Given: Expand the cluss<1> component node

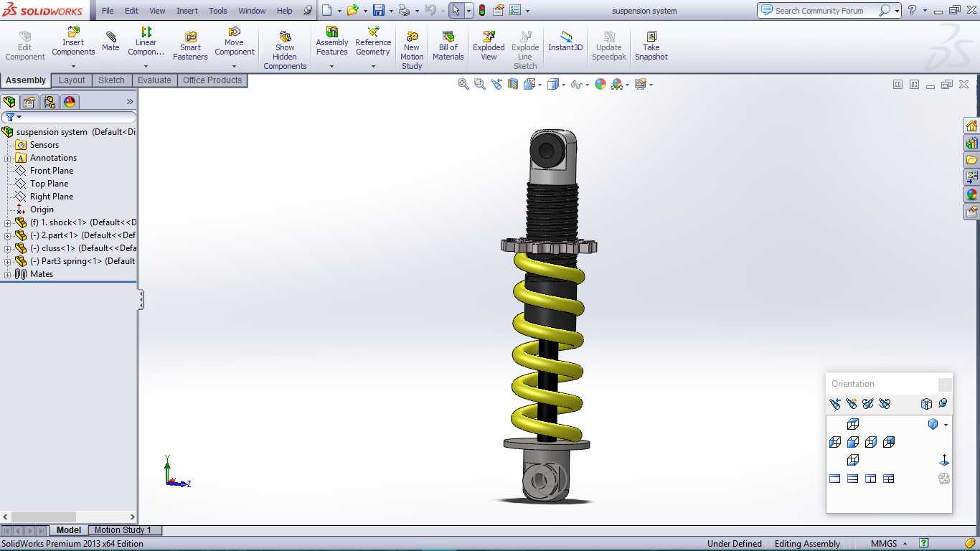Looking at the screenshot, I should (8, 249).
